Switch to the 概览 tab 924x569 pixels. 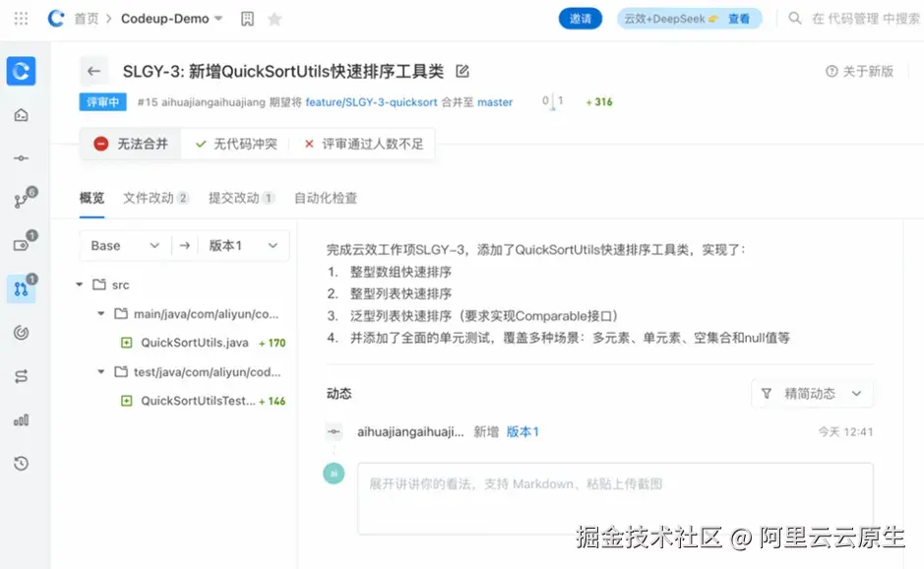92,198
